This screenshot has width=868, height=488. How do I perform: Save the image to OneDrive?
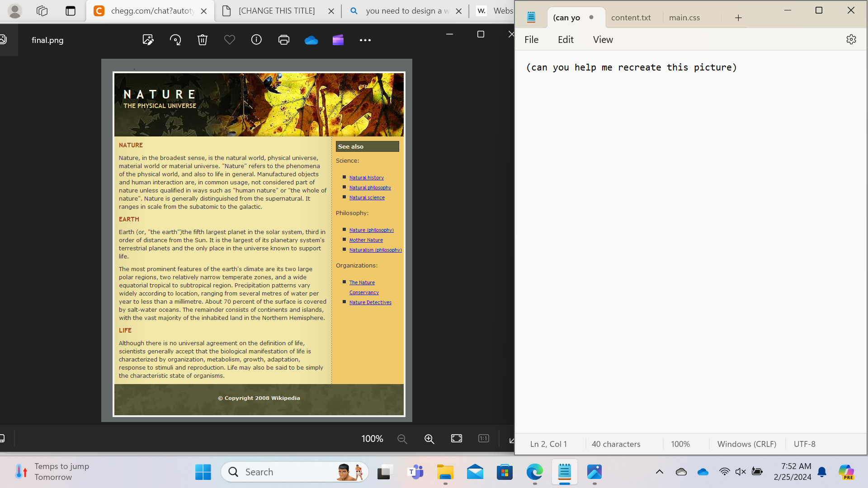[311, 40]
